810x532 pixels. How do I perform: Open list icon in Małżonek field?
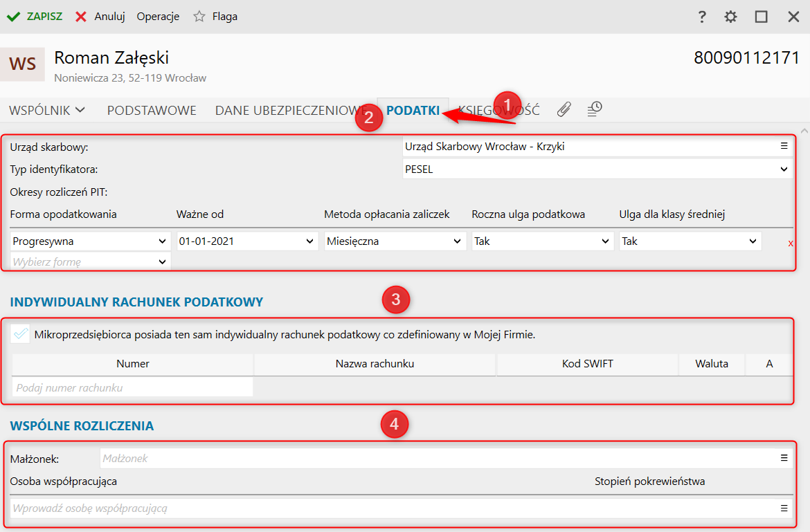point(784,458)
